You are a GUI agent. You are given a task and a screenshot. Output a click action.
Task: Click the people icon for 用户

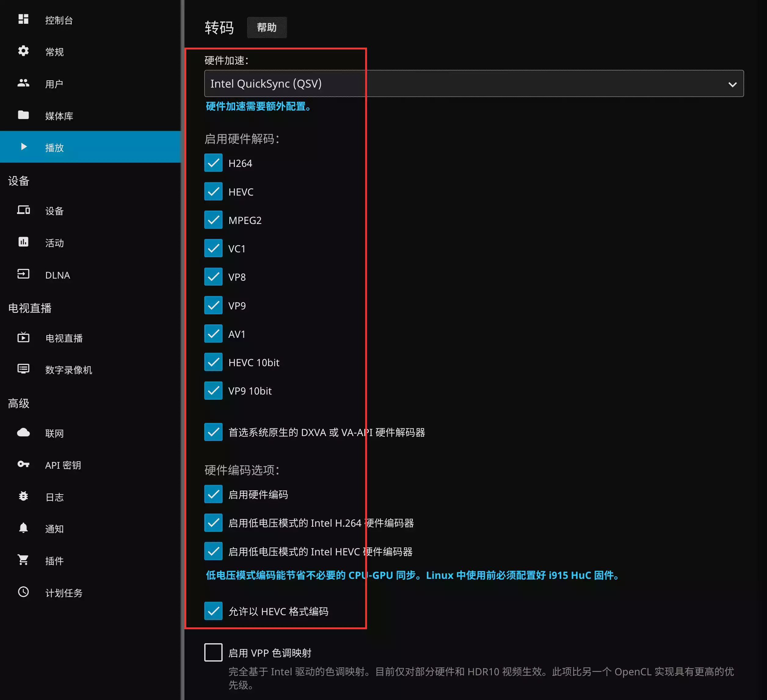23,83
